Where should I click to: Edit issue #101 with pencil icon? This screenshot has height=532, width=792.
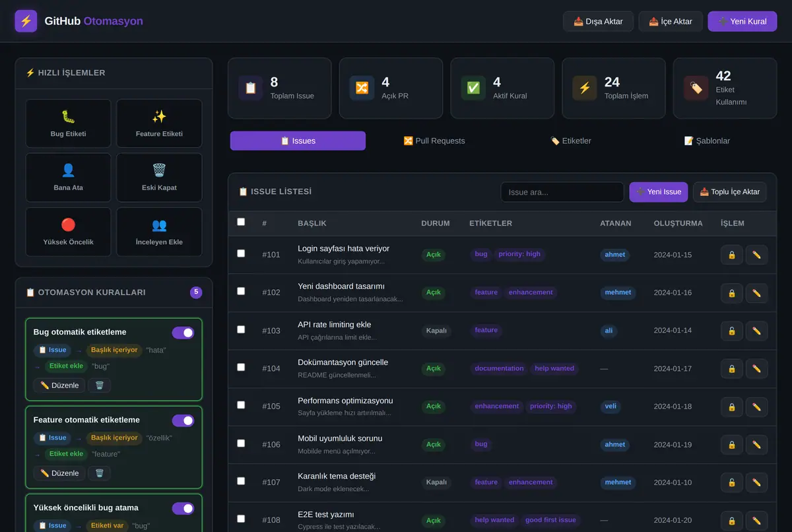(756, 255)
